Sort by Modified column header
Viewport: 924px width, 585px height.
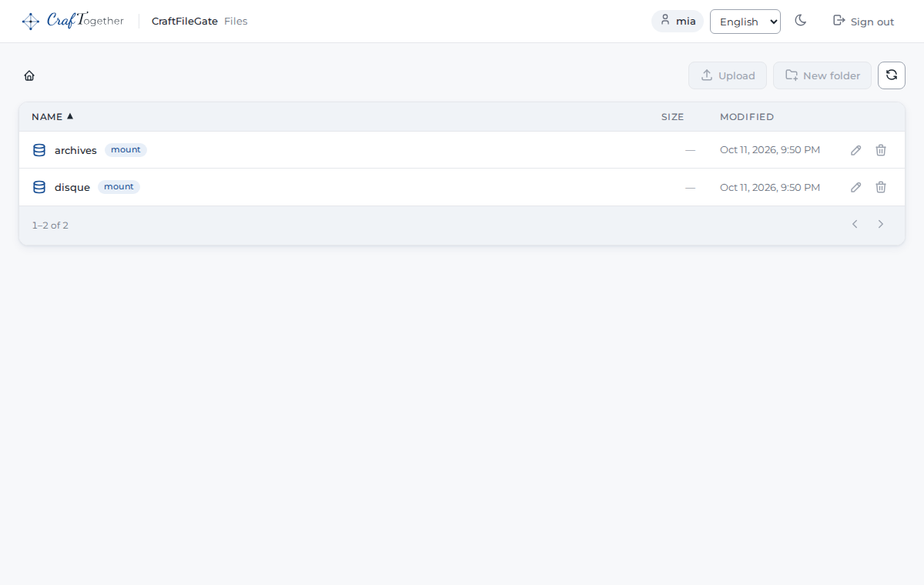click(x=747, y=117)
